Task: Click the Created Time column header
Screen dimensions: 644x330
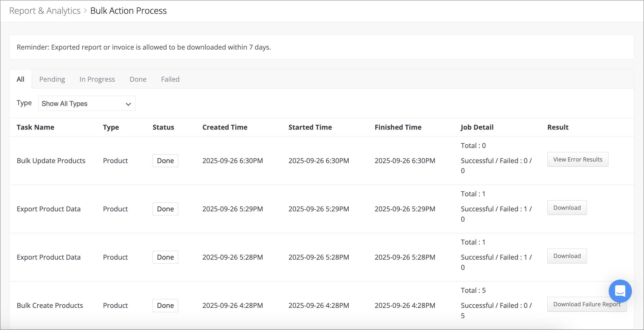Action: pos(225,127)
